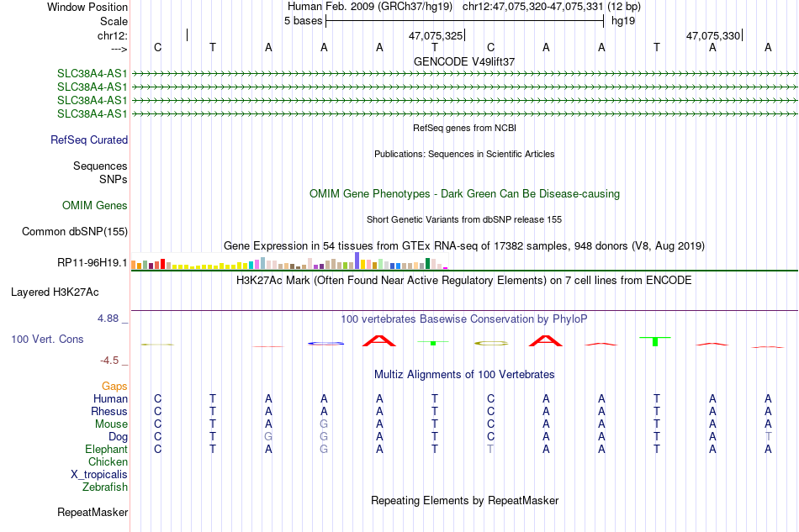
Task: Click the tall green T in PhyloP logo
Action: click(x=655, y=341)
